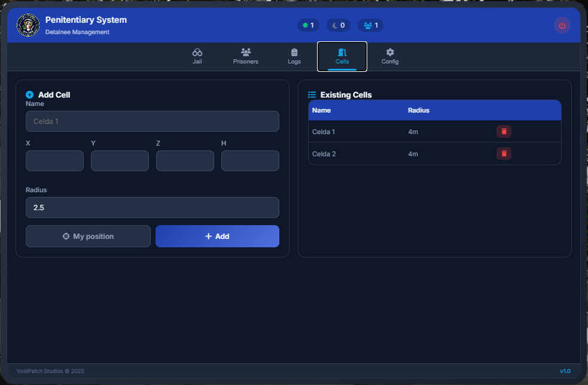The image size is (588, 385).
Task: Click the green online status badge
Action: [308, 25]
